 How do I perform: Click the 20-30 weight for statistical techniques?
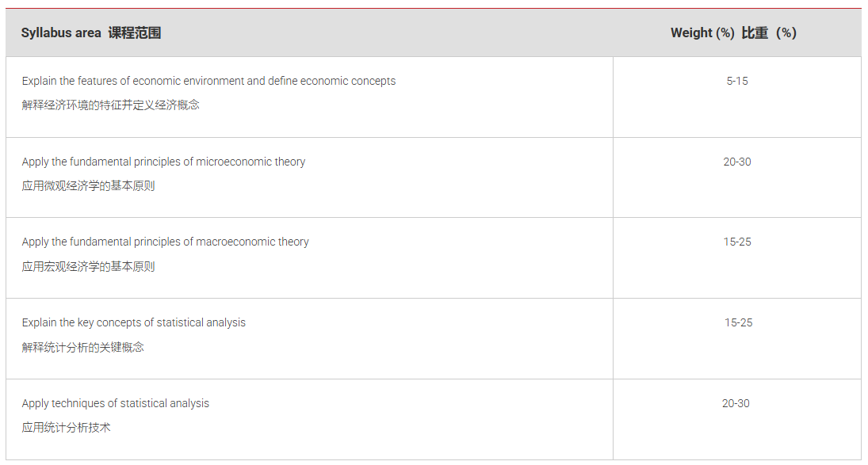click(736, 403)
